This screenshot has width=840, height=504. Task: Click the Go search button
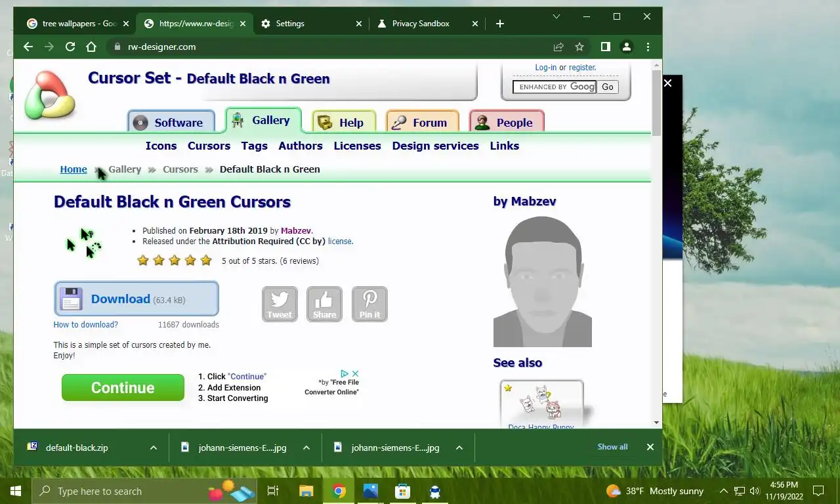[x=608, y=87]
